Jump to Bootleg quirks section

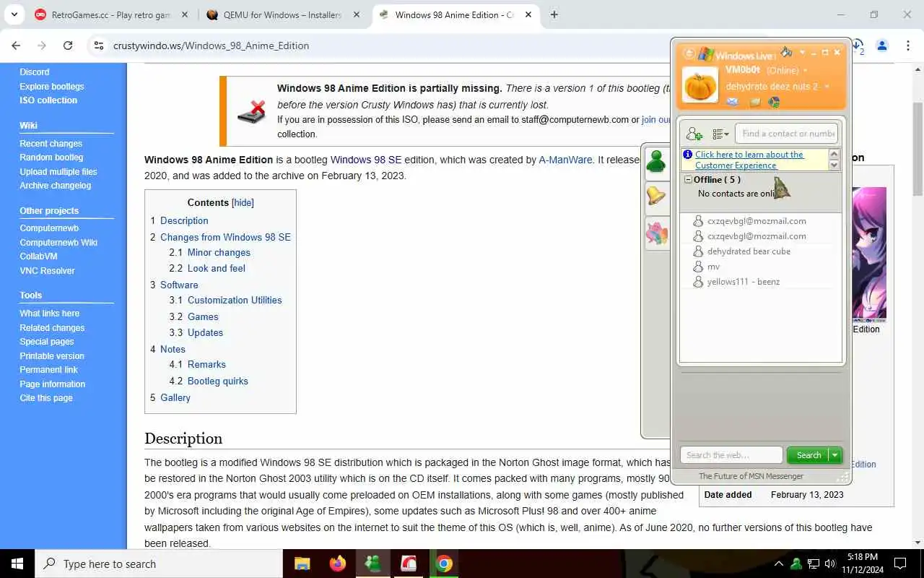click(x=217, y=381)
